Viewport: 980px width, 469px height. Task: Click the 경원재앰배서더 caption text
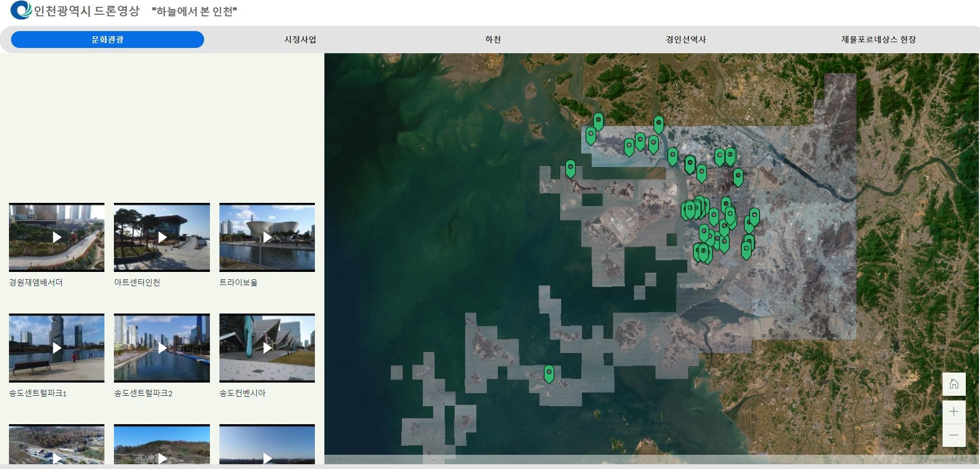tap(36, 282)
